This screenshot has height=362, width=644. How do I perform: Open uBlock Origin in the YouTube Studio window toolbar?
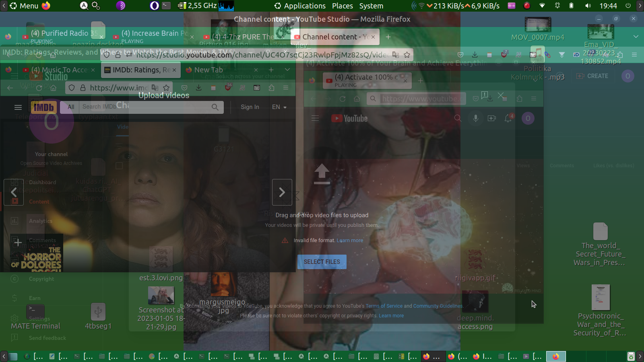504,55
